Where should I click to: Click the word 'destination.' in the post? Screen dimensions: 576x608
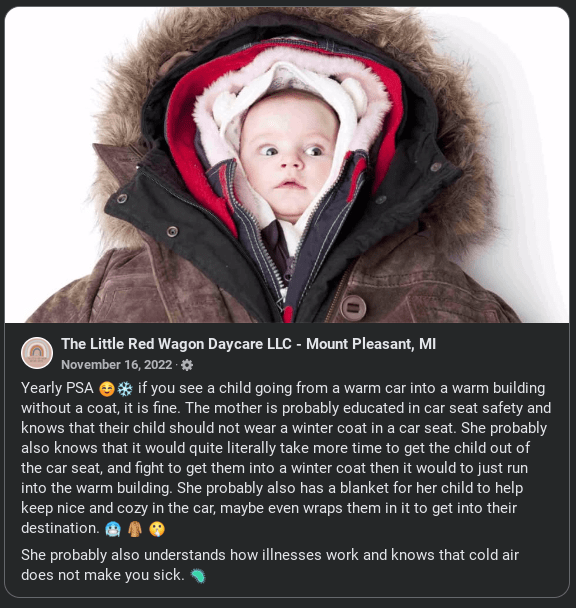pyautogui.click(x=61, y=528)
